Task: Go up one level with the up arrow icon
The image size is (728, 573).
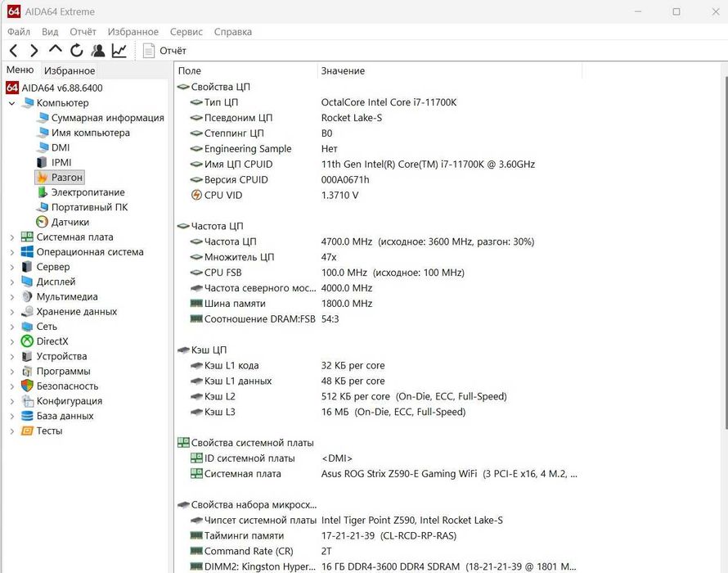Action: (x=56, y=49)
